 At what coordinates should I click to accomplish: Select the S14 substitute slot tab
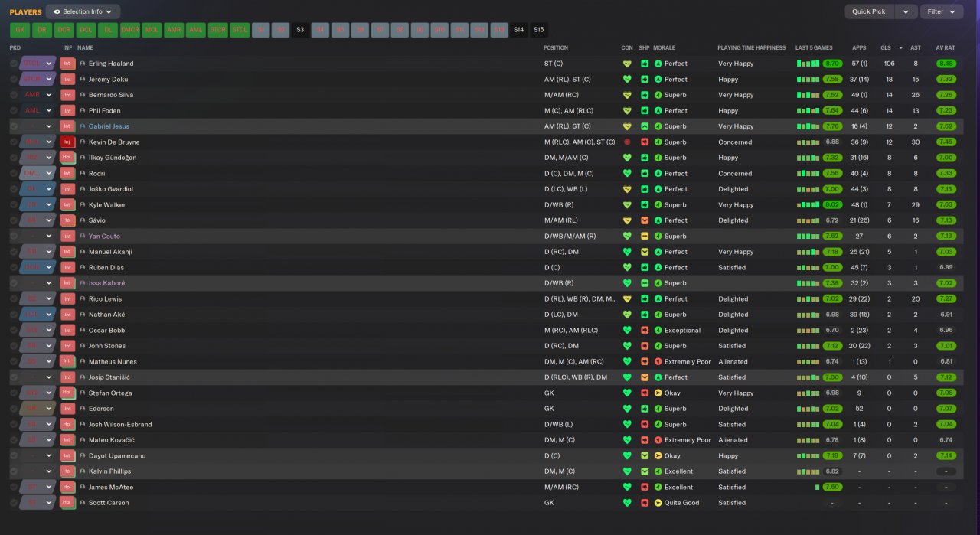pyautogui.click(x=519, y=30)
